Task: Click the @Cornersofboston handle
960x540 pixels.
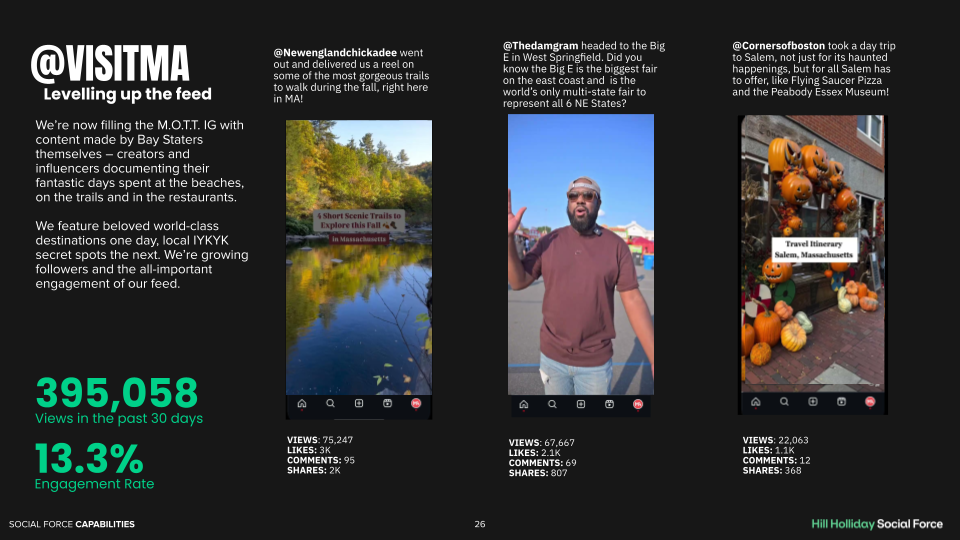Action: coord(778,45)
